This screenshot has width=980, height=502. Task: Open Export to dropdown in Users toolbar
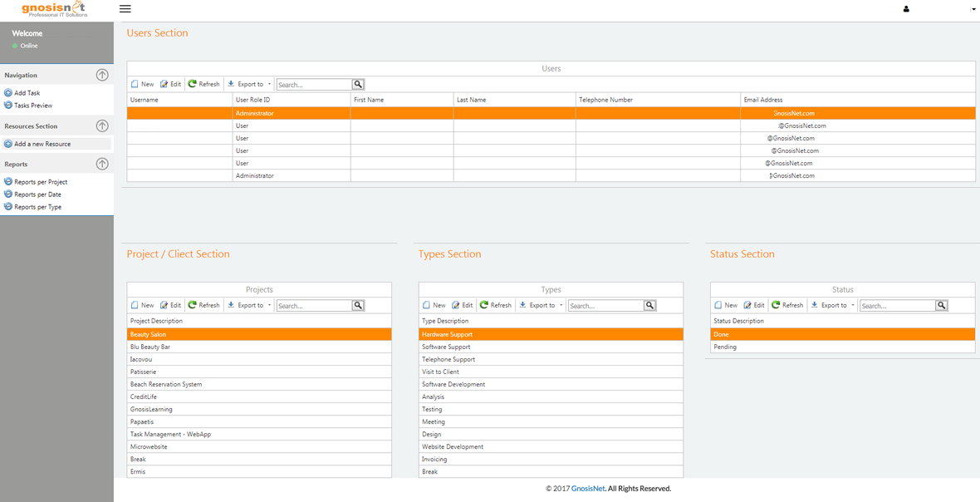(250, 85)
